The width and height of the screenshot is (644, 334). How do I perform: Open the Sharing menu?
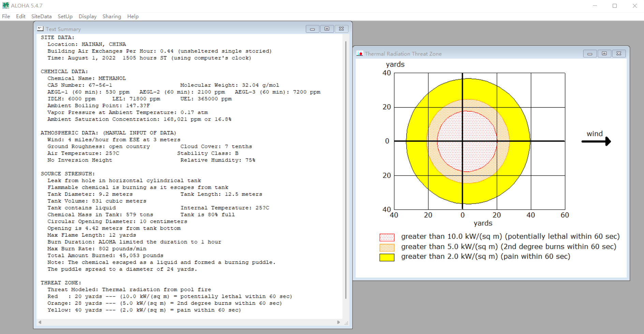click(x=112, y=16)
